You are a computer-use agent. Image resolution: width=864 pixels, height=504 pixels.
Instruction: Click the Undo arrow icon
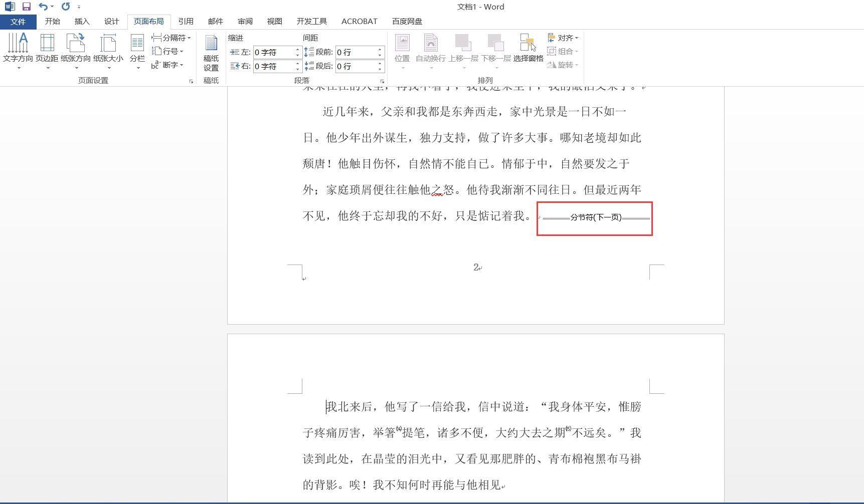tap(43, 7)
